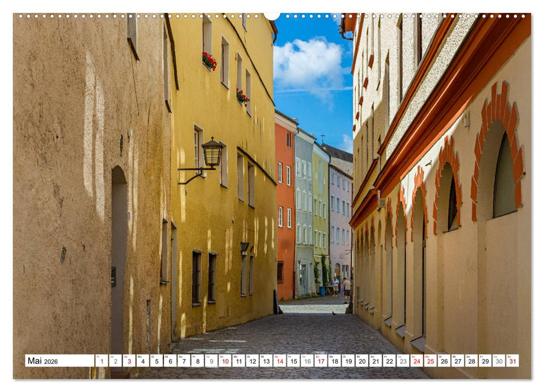Select the date cell for Mai 1

[101, 361]
